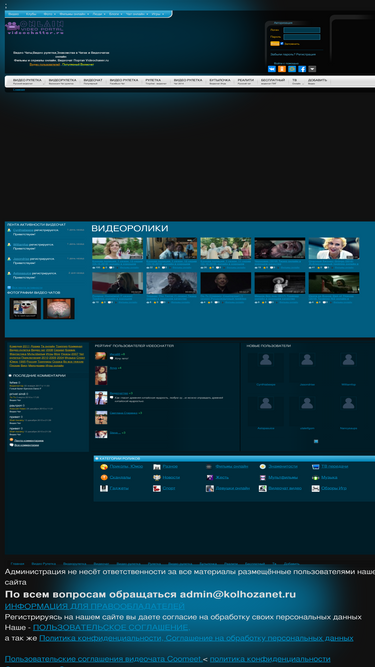Click the login input field

coord(302,30)
